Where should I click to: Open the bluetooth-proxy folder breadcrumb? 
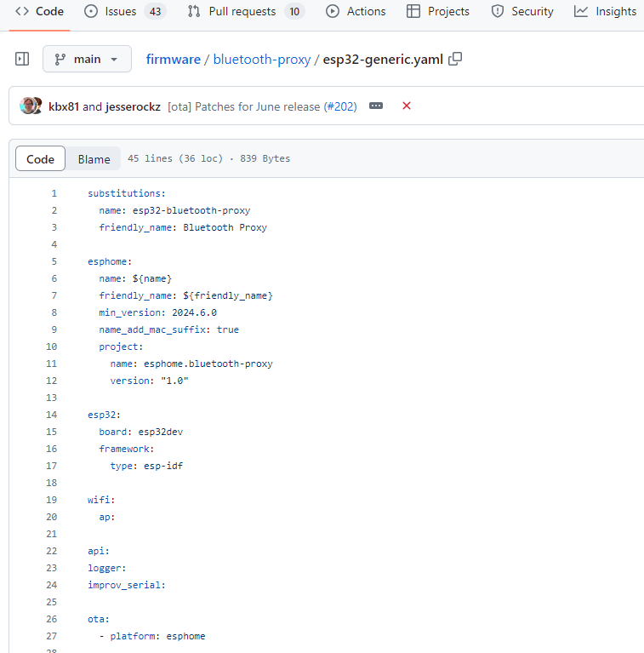[261, 59]
